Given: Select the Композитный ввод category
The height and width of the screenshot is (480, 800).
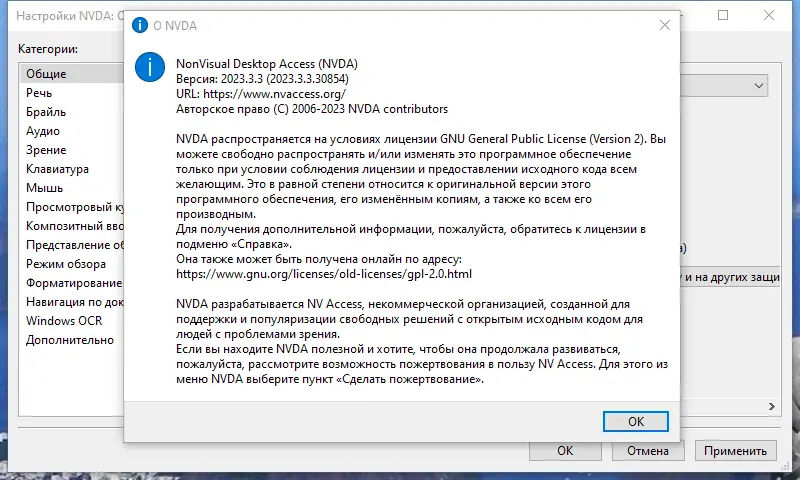Looking at the screenshot, I should (x=71, y=226).
